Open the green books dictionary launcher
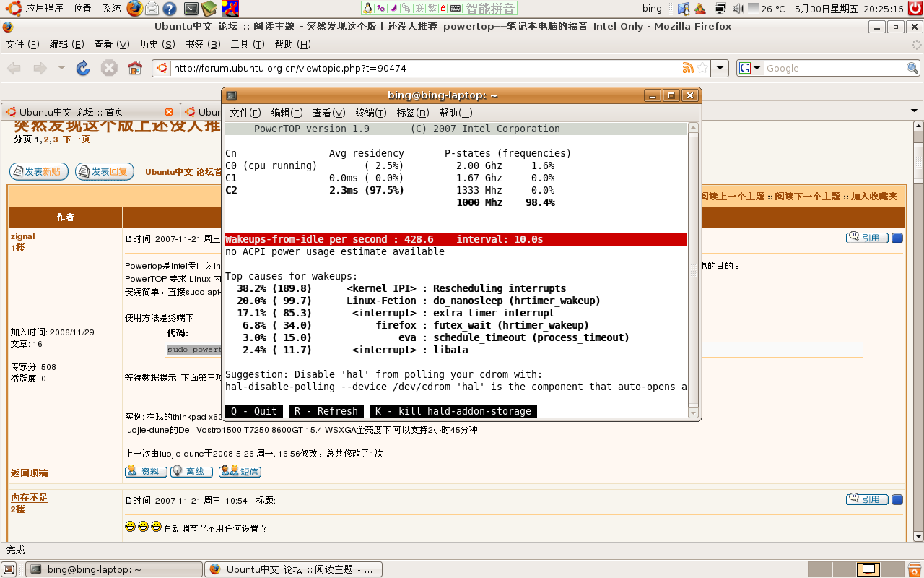924x578 pixels. (x=209, y=9)
